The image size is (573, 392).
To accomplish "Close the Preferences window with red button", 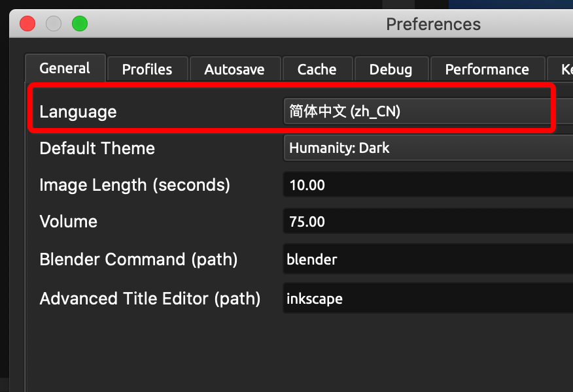I will [27, 24].
